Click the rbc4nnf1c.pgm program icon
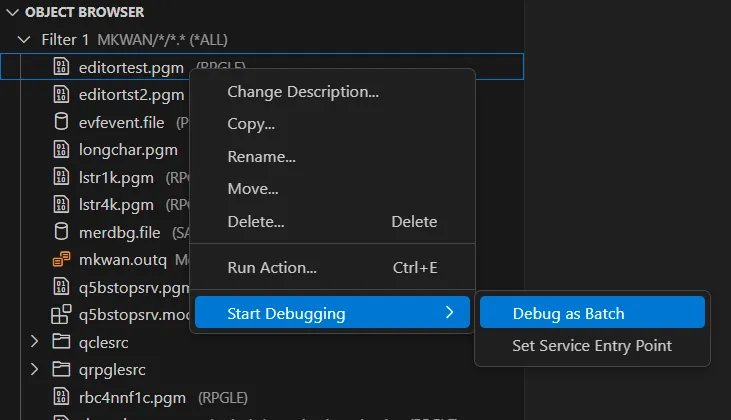Viewport: 731px width, 420px height. (x=61, y=397)
